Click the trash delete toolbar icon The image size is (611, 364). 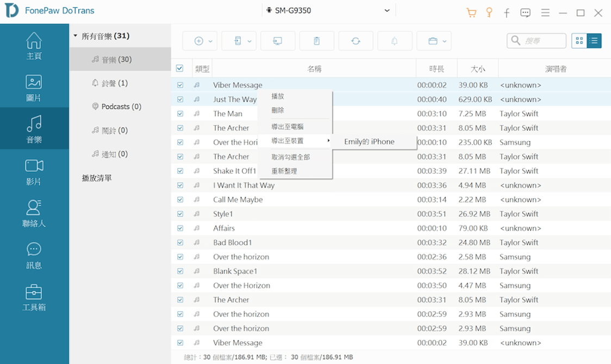click(316, 41)
